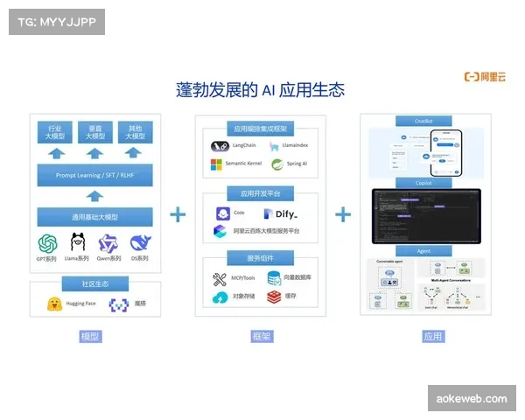Select the 行业大模型 box

(55, 132)
